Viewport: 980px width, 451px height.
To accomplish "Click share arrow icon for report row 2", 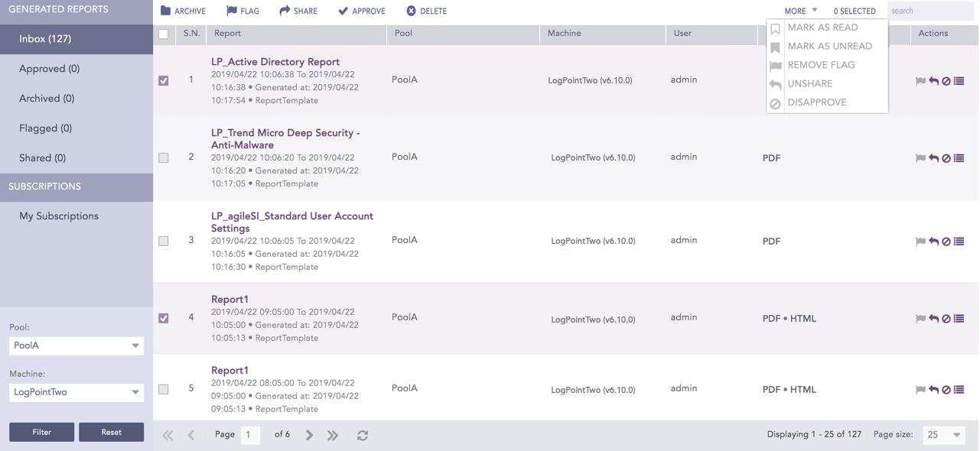I will coord(933,158).
